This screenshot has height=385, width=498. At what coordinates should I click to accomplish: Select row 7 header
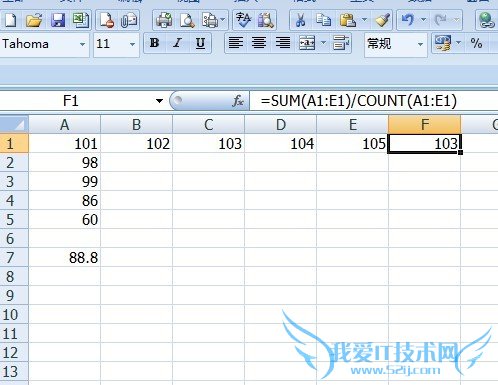[x=14, y=258]
